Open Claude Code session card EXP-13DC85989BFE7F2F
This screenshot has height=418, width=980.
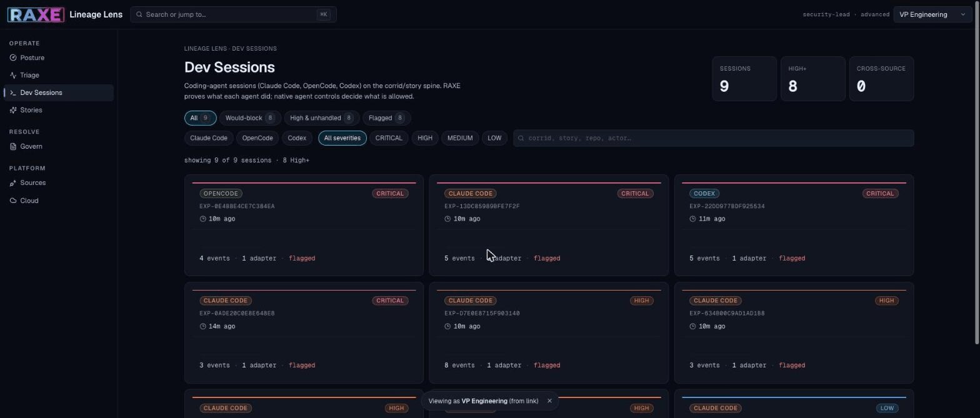pos(549,225)
